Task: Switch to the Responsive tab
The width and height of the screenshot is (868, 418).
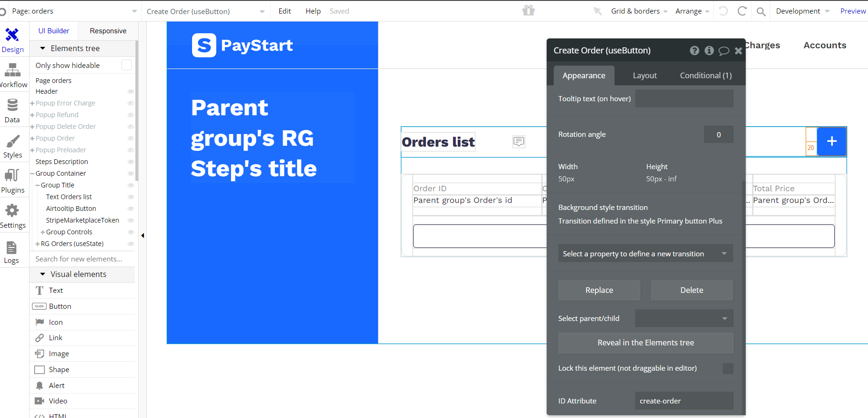Action: point(108,31)
